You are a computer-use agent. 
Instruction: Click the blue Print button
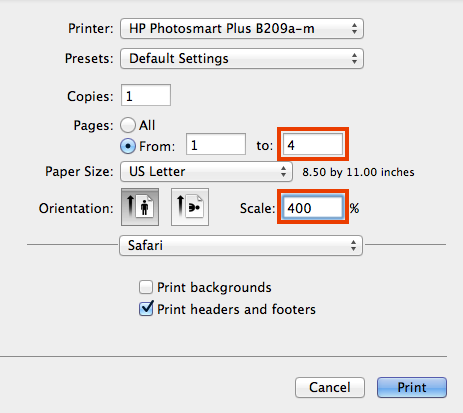(412, 387)
